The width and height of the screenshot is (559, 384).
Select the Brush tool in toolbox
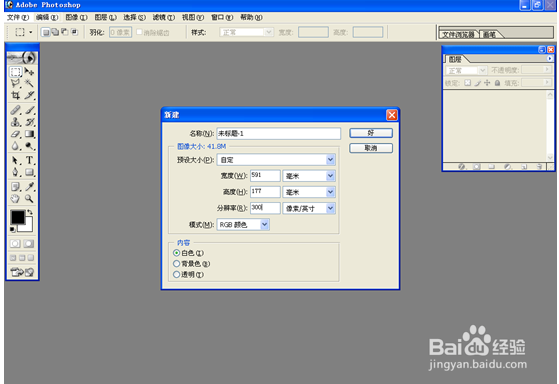point(29,110)
